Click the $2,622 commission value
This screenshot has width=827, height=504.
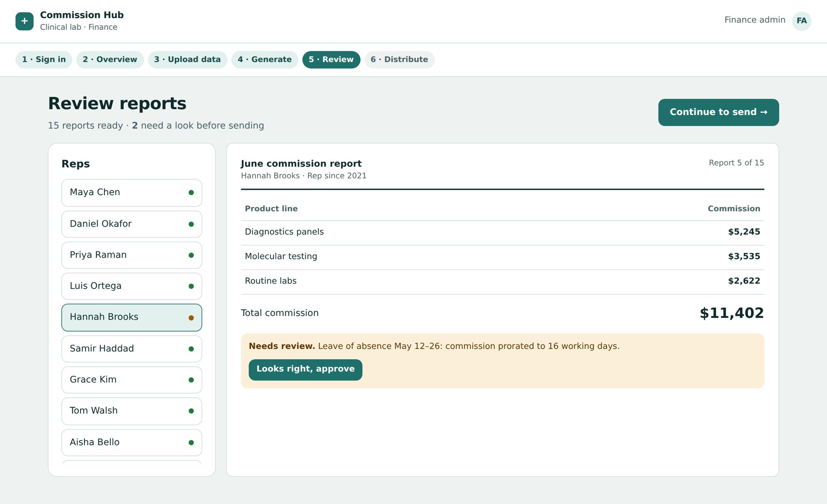click(744, 281)
